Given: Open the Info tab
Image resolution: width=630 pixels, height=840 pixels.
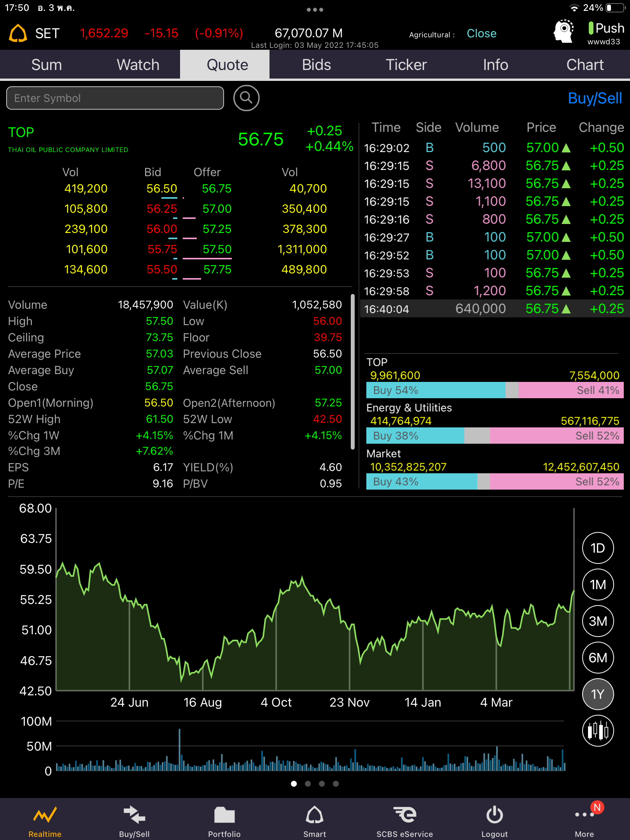Looking at the screenshot, I should [495, 65].
